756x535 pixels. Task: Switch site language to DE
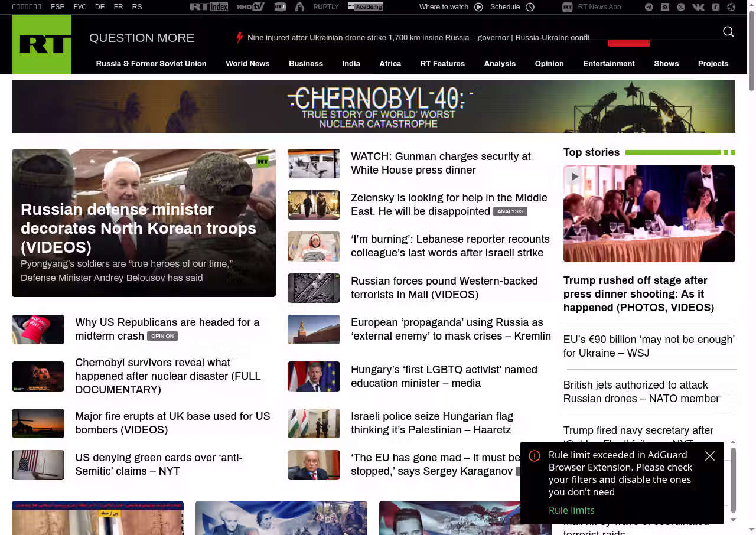click(100, 7)
